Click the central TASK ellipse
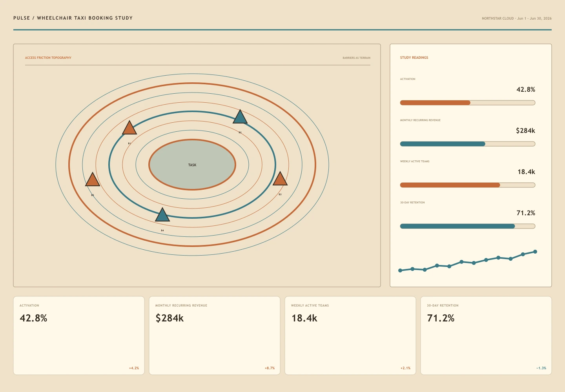The height and width of the screenshot is (392, 565). 192,165
